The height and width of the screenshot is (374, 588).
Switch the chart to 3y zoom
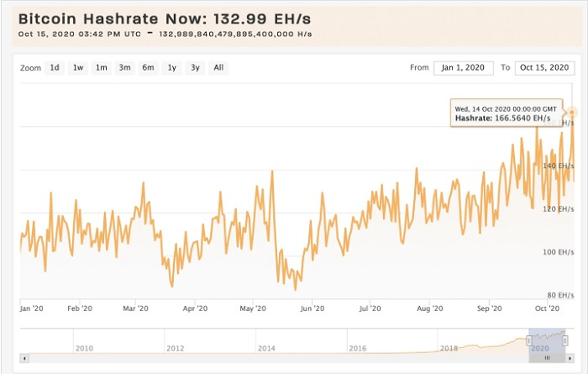pos(195,68)
